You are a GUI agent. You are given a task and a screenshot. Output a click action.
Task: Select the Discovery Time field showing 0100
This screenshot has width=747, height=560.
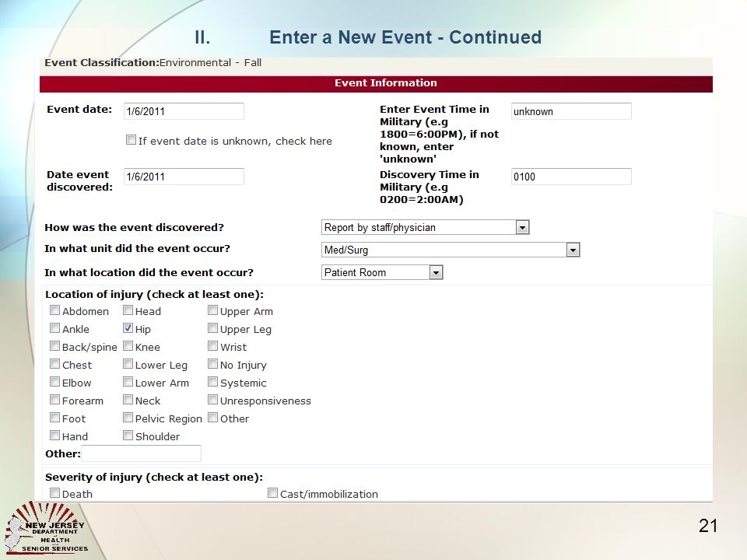coord(571,177)
